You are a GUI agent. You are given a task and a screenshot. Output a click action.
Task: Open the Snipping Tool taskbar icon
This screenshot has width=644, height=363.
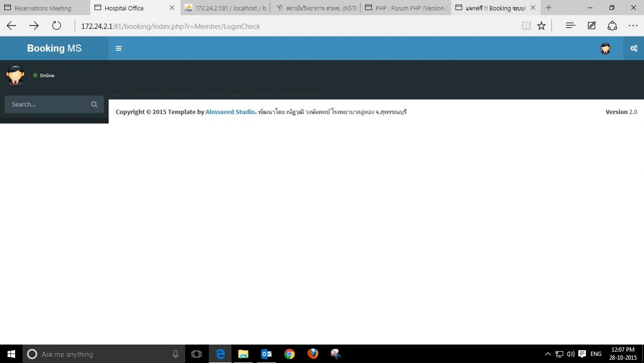[x=336, y=354]
